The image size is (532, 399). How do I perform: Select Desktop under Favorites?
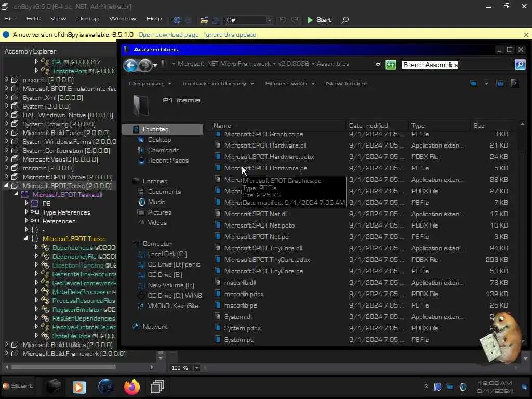(x=159, y=140)
